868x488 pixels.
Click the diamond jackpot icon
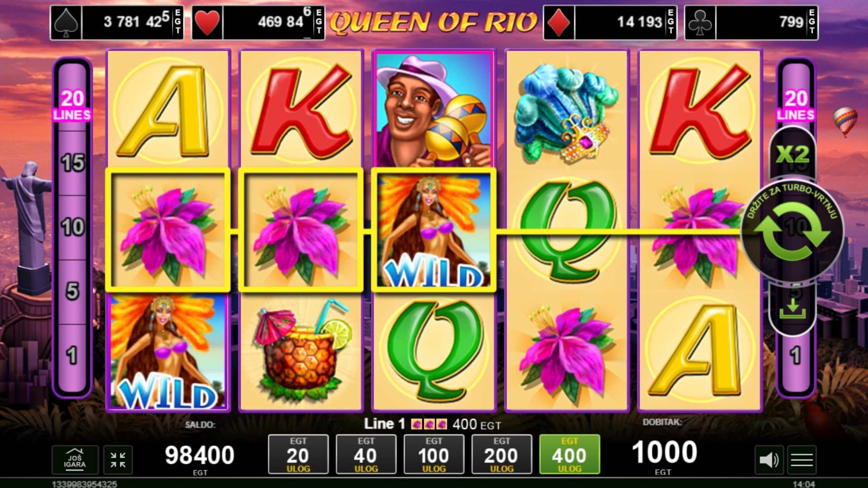559,23
